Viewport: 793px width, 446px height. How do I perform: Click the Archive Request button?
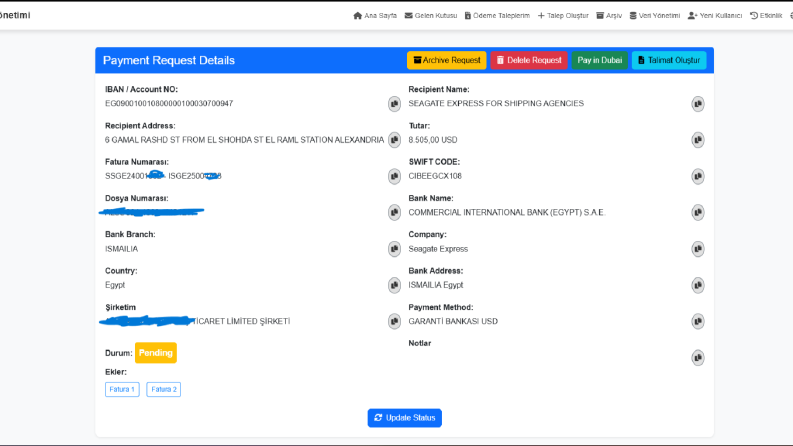[447, 60]
